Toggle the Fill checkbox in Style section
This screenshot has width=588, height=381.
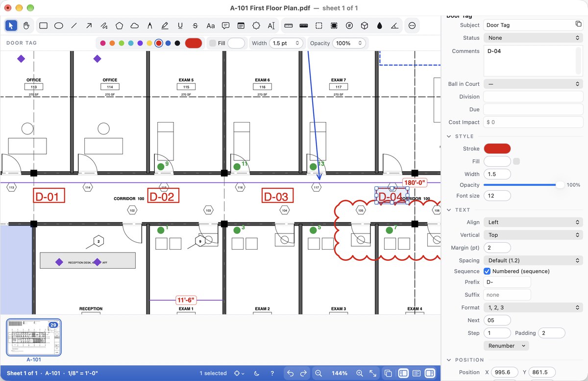[x=516, y=161]
